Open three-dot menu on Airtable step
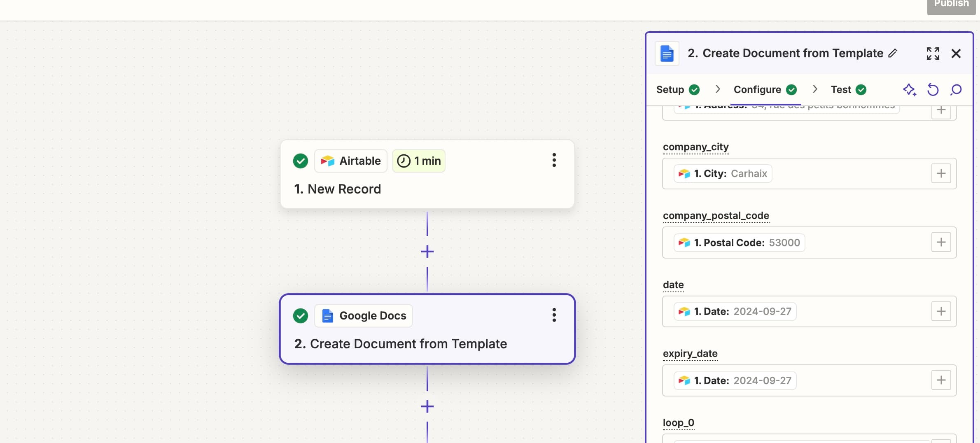980x443 pixels. tap(554, 160)
